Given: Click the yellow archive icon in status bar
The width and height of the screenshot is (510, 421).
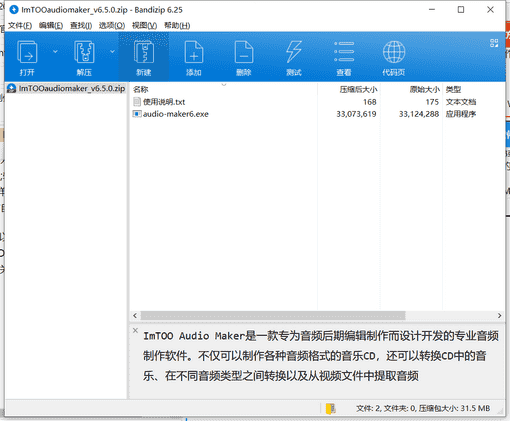Looking at the screenshot, I should (x=331, y=408).
